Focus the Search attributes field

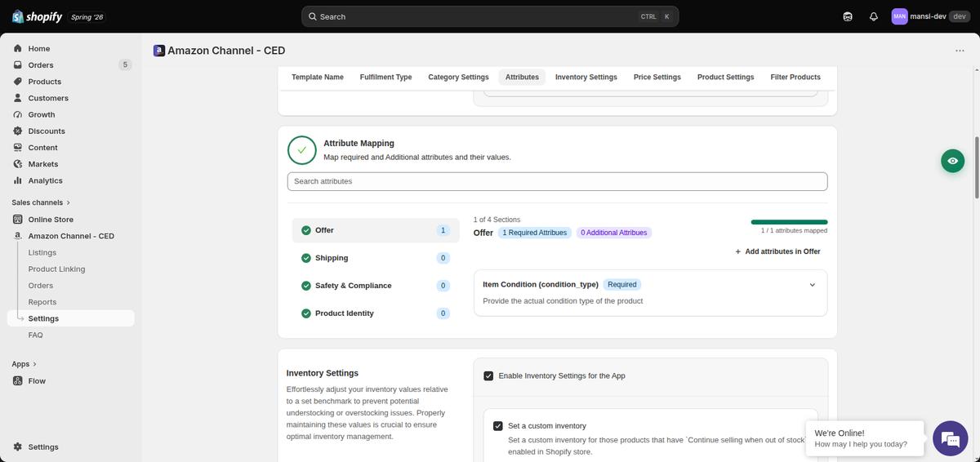557,181
